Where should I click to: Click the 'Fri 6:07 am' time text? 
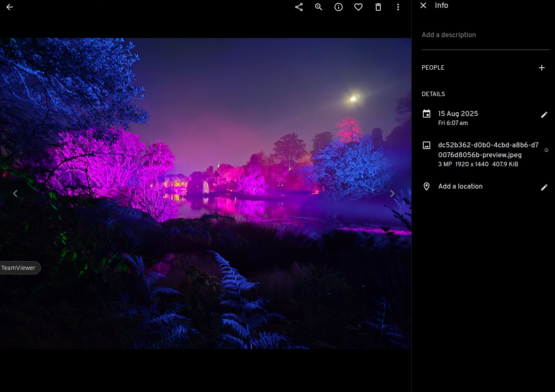pos(453,123)
